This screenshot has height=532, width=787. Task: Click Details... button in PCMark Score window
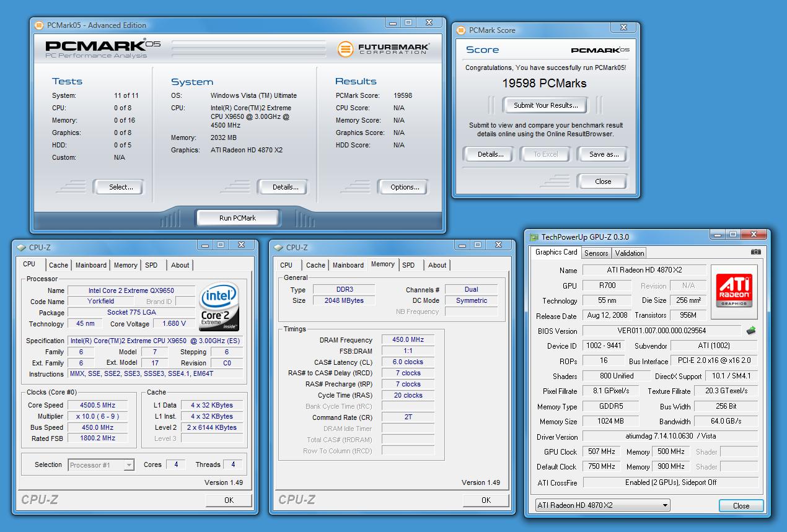(488, 154)
